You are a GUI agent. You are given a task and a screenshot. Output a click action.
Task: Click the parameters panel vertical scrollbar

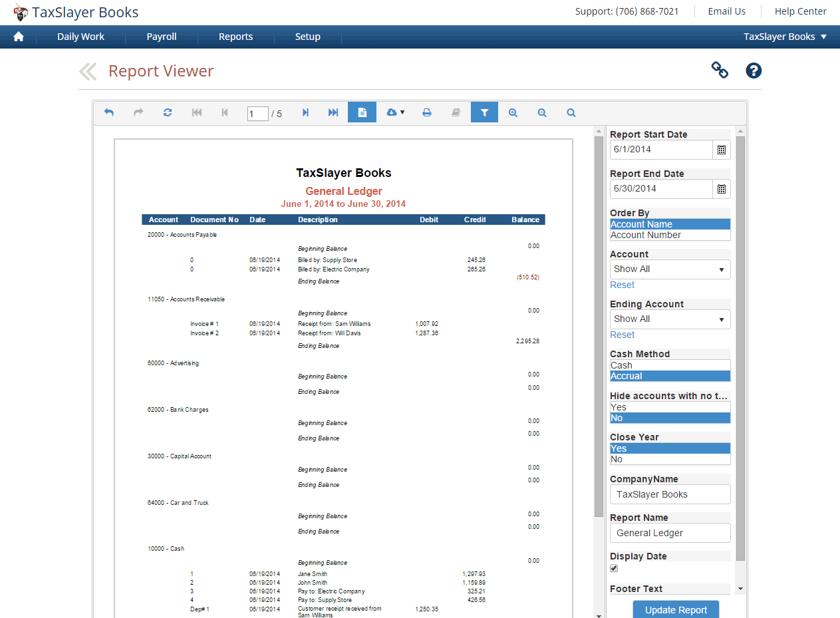(741, 348)
